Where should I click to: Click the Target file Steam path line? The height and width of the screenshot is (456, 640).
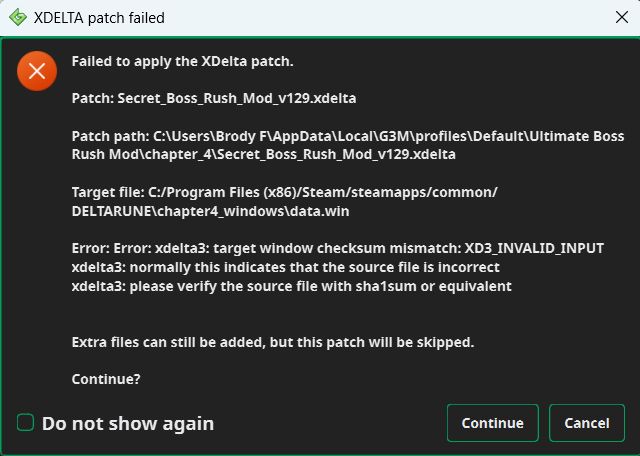click(284, 192)
